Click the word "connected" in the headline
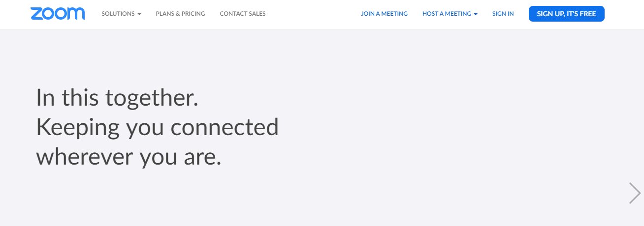This screenshot has height=226, width=644. (225, 127)
